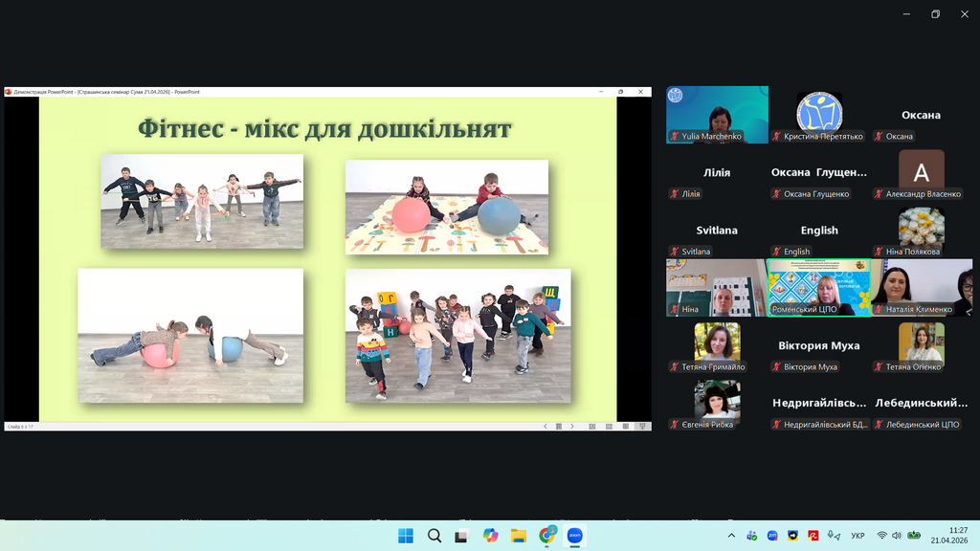Image resolution: width=980 pixels, height=551 pixels.
Task: Start Slide Show view from status bar
Action: point(643,427)
